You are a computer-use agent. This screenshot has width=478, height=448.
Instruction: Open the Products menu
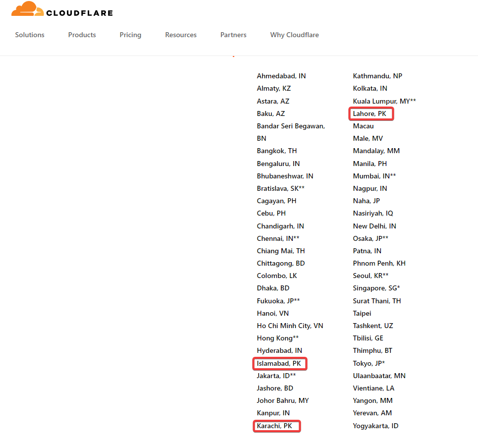tap(82, 35)
